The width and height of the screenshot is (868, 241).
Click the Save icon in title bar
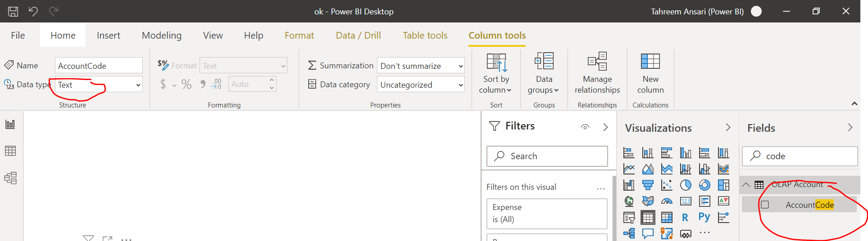13,11
